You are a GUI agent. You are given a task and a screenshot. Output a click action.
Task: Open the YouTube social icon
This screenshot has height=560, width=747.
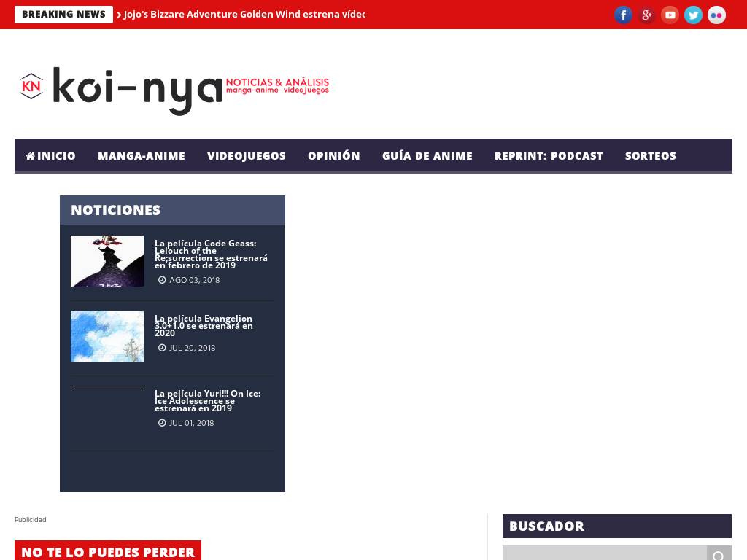click(x=670, y=15)
